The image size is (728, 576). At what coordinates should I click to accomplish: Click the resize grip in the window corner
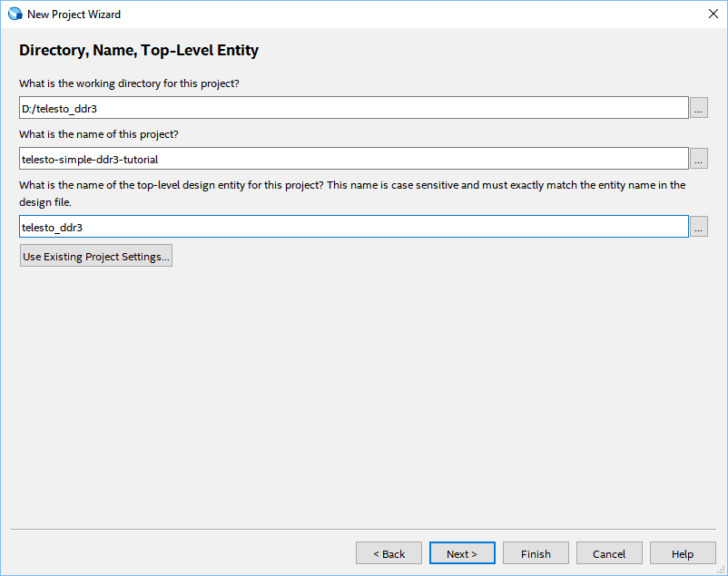(721, 570)
